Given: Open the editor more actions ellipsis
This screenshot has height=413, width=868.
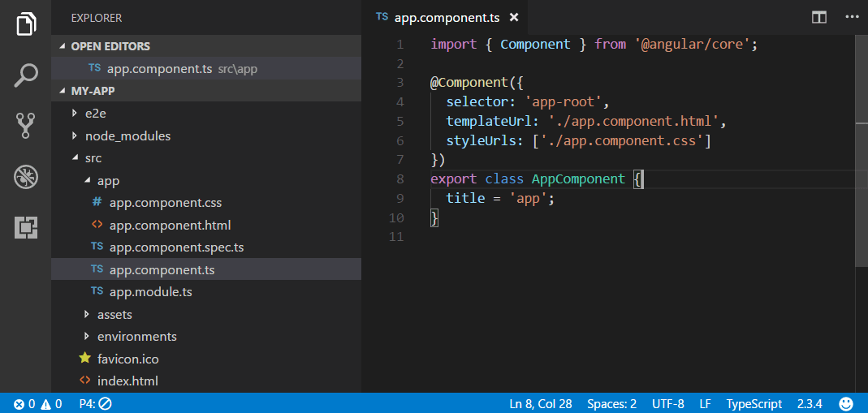Looking at the screenshot, I should click(850, 17).
